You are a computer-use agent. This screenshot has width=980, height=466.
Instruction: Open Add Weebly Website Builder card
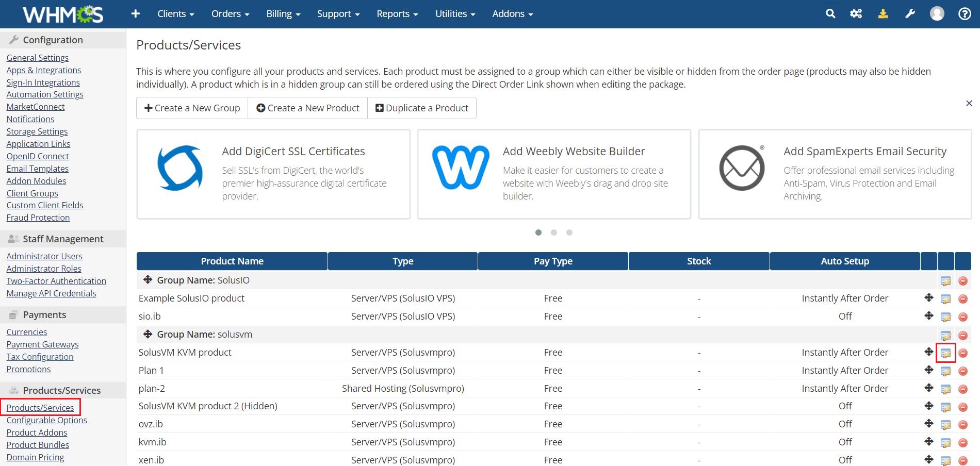coord(554,174)
